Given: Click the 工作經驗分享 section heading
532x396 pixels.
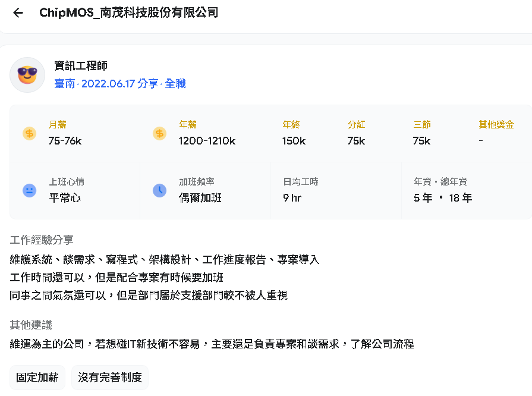Looking at the screenshot, I should click(42, 240).
